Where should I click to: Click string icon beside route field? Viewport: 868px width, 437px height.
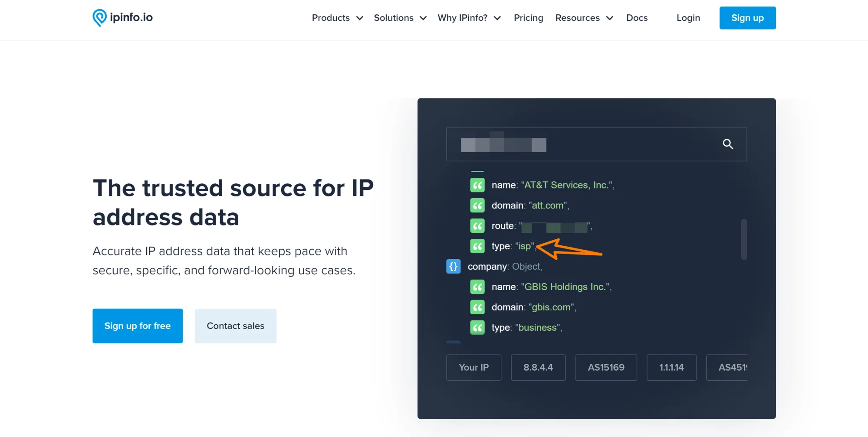pyautogui.click(x=477, y=226)
